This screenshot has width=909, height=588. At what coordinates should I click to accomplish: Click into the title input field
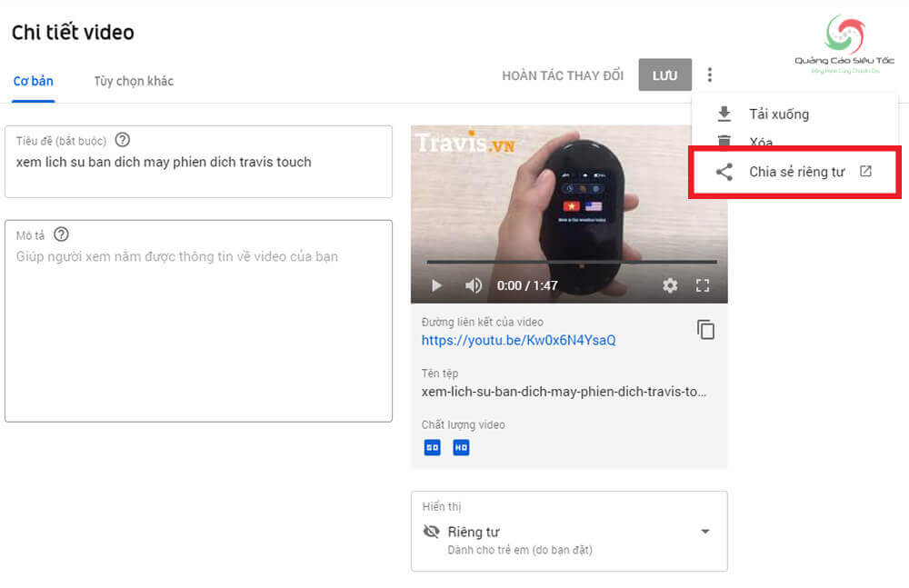[x=198, y=162]
